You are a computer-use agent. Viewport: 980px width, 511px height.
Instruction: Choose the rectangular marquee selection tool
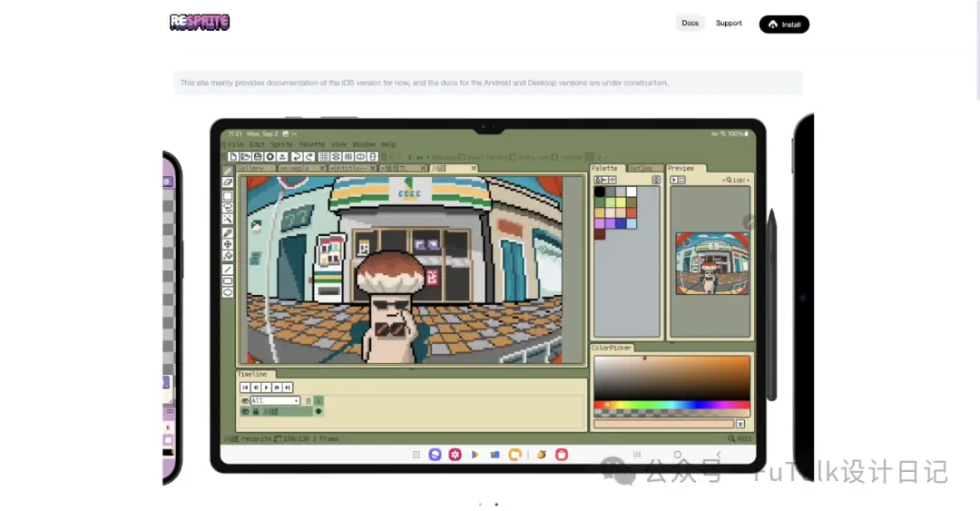tap(228, 196)
